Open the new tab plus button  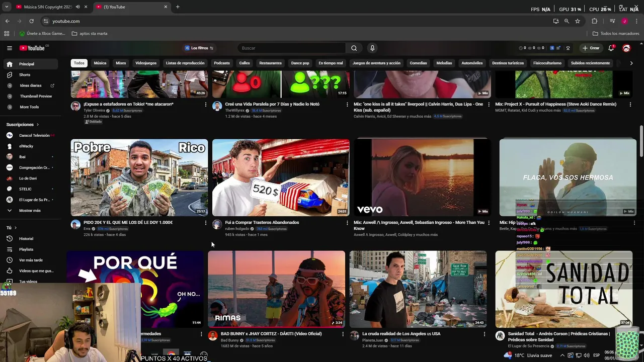click(178, 7)
